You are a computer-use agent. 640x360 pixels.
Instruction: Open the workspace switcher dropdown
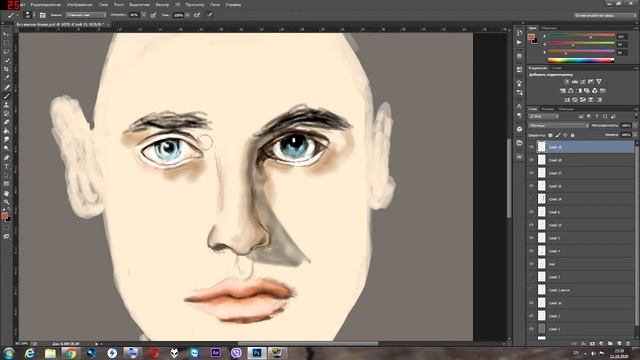(605, 15)
